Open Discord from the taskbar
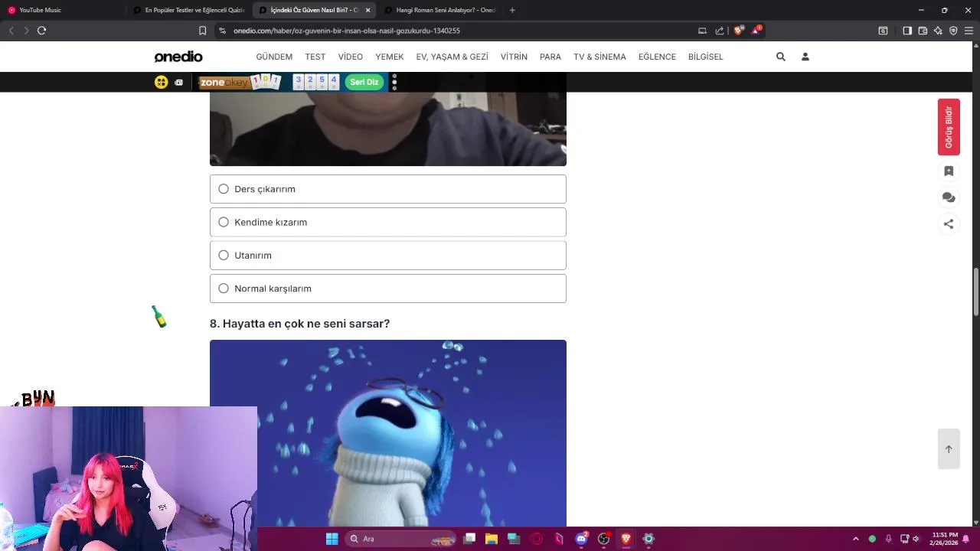Image resolution: width=980 pixels, height=551 pixels. pos(582,539)
